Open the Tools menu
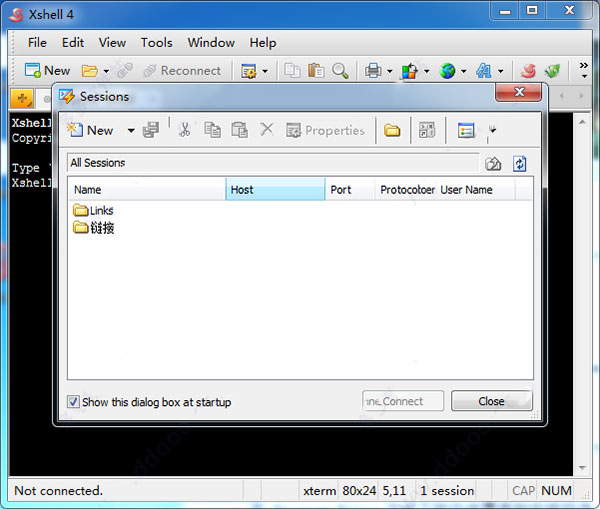The height and width of the screenshot is (509, 600). tap(157, 42)
